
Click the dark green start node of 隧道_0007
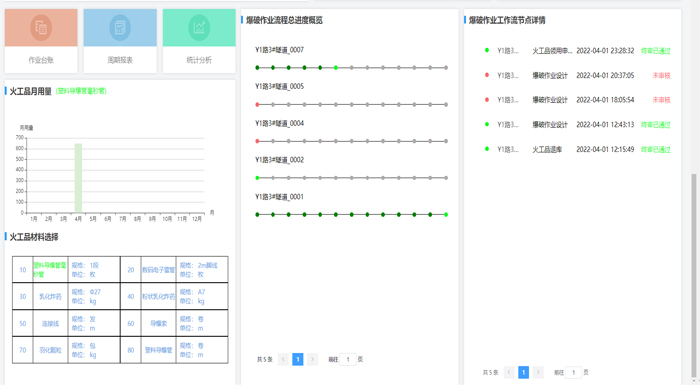click(257, 68)
